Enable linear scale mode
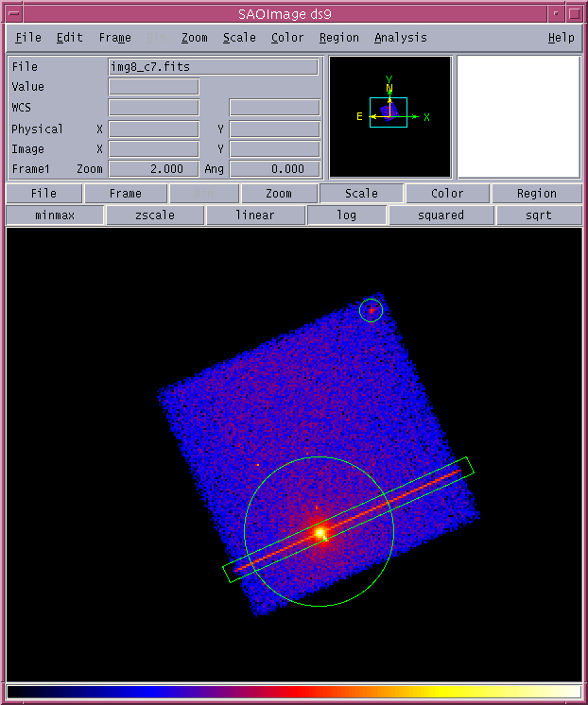This screenshot has height=705, width=588. pos(255,215)
